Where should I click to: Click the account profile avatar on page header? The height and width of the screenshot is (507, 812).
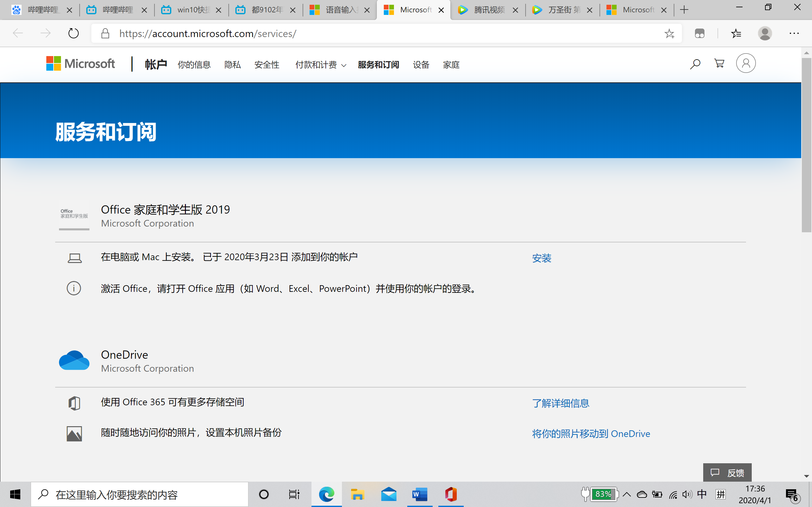pos(746,63)
